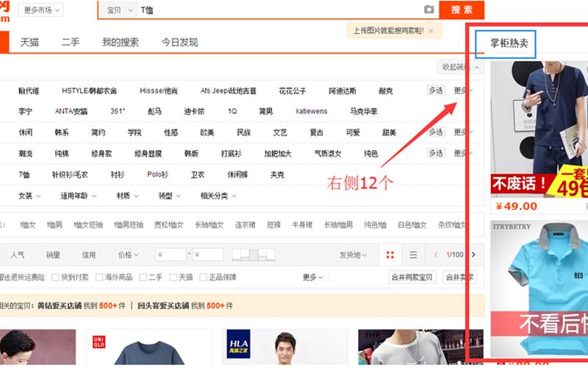Open the 天猫 tab
588x368 pixels.
coord(29,43)
